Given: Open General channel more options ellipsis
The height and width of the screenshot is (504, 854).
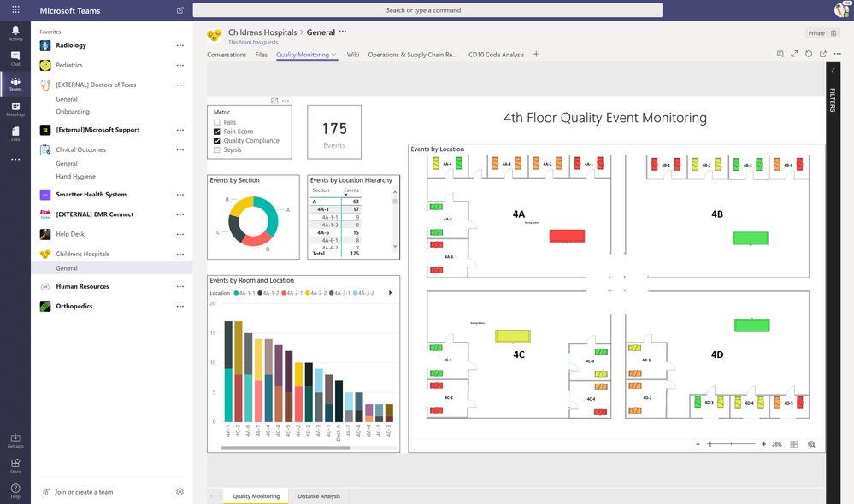Looking at the screenshot, I should [x=343, y=32].
